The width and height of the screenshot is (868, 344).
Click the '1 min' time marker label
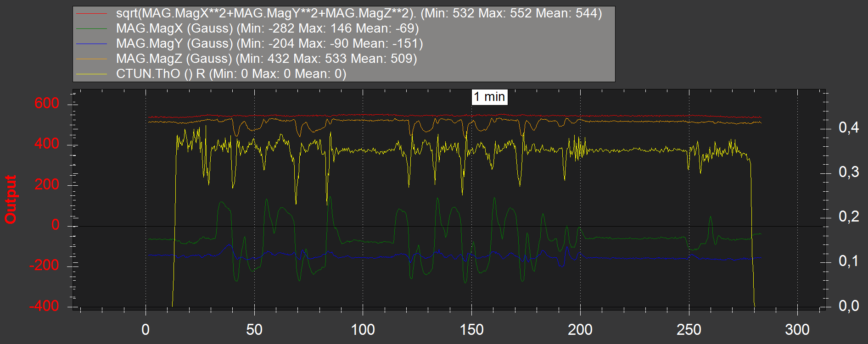click(x=489, y=97)
